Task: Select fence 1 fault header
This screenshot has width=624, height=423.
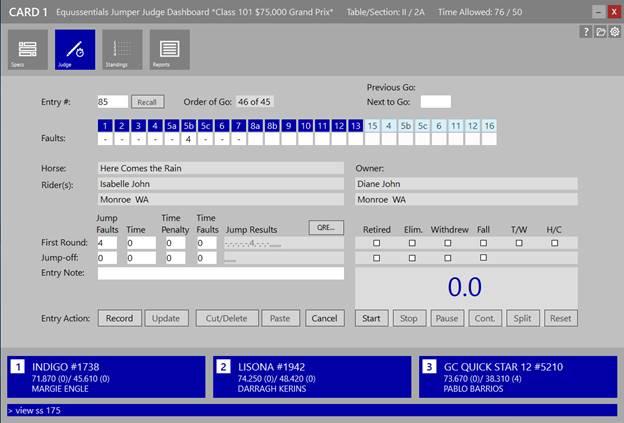Action: click(105, 126)
